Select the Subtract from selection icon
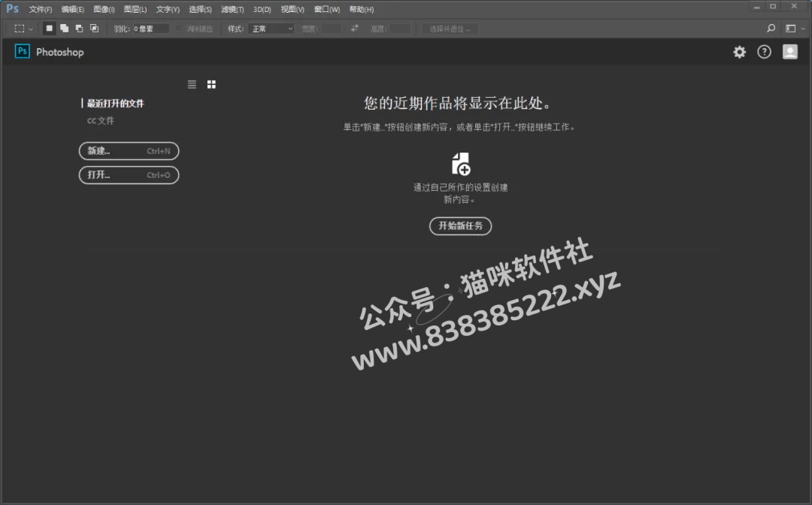Screen dimensions: 812x505 pos(79,29)
